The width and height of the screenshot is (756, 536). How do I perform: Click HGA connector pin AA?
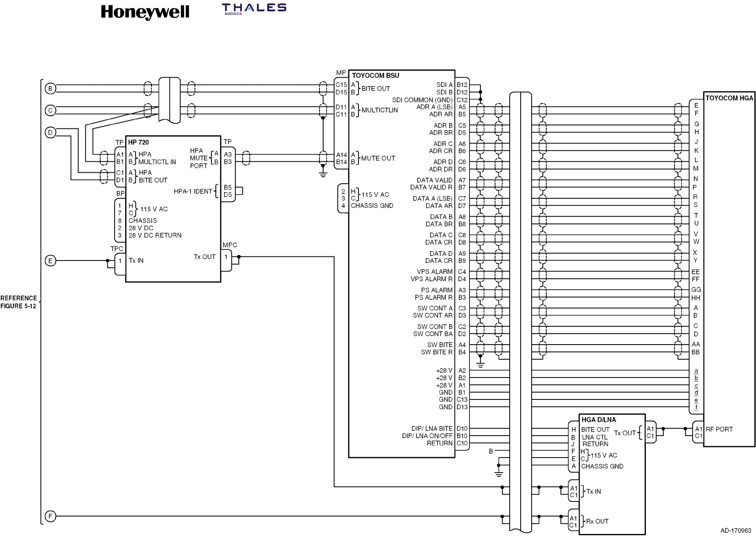[x=696, y=344]
